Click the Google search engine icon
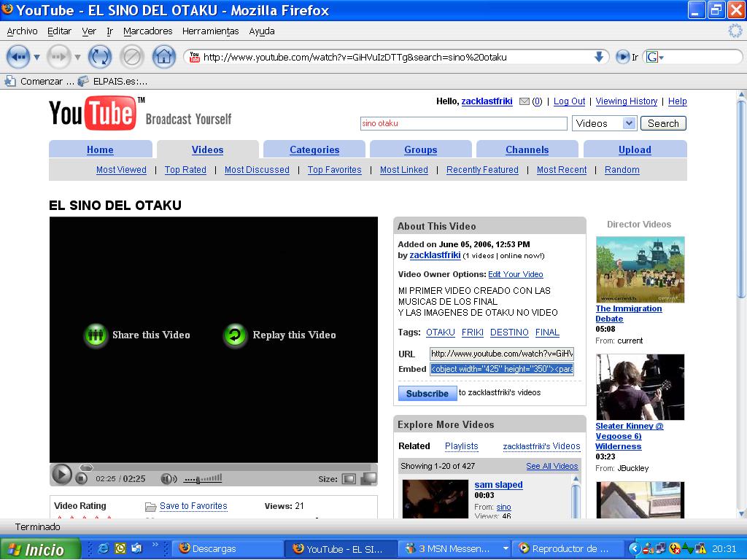The height and width of the screenshot is (560, 747). (651, 57)
